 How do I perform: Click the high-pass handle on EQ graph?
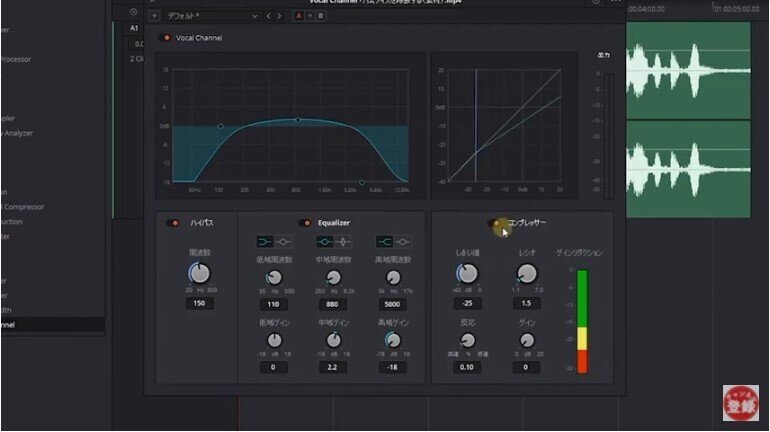point(220,126)
